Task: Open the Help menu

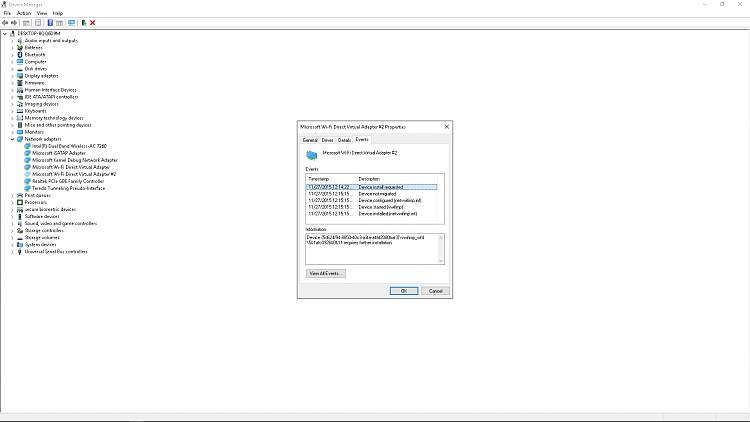Action: tap(58, 13)
